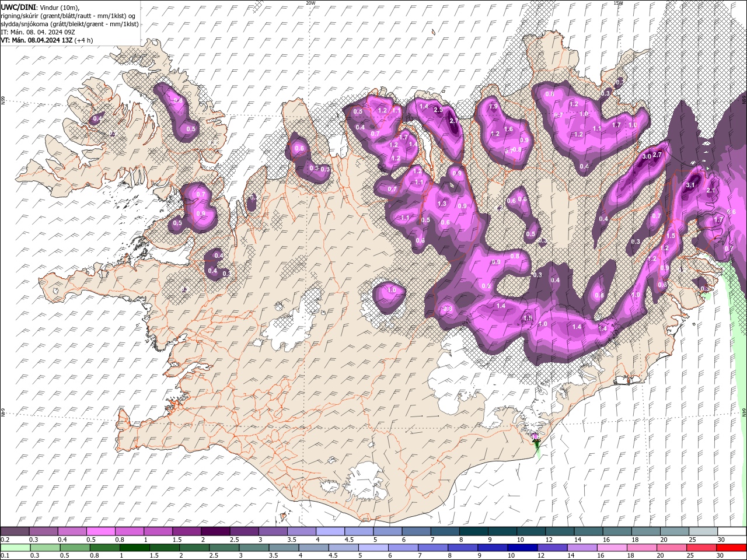
Task: Click the '3.1' snowfall value on the map
Action: click(x=690, y=185)
